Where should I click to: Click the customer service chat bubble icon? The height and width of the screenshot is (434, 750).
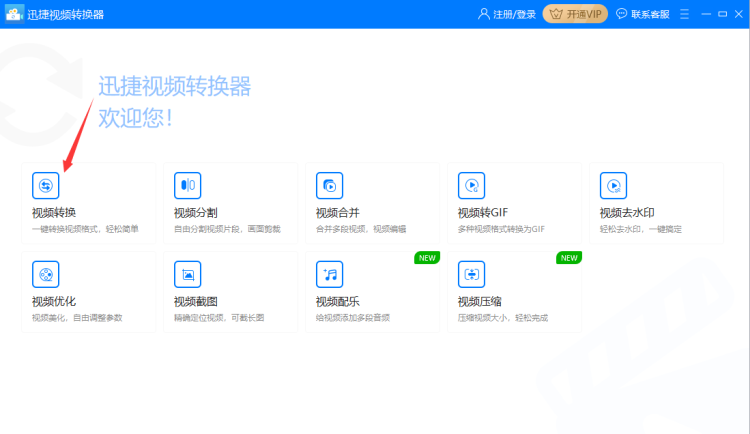621,14
